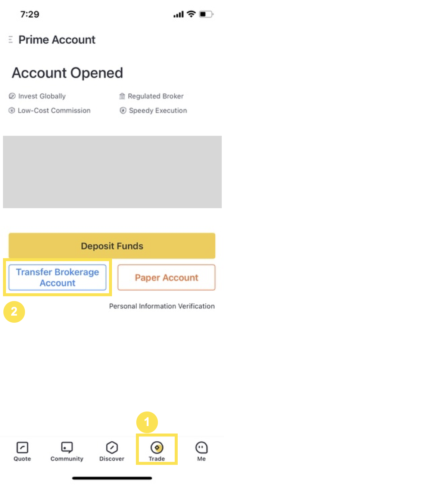Tap the gray banner placeholder
The image size is (448, 485).
[x=112, y=172]
